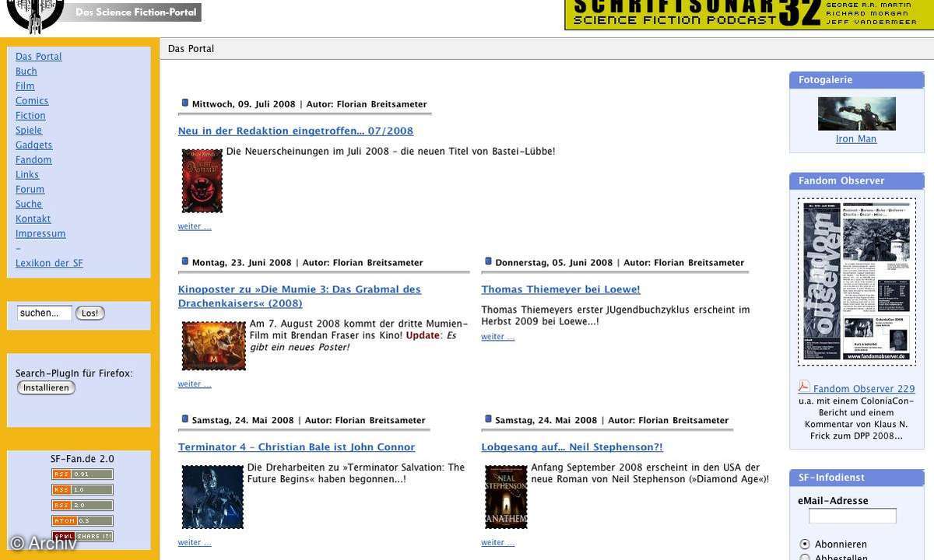This screenshot has height=560, width=934.
Task: Open the Fandom Observer 229 link
Action: (x=864, y=389)
